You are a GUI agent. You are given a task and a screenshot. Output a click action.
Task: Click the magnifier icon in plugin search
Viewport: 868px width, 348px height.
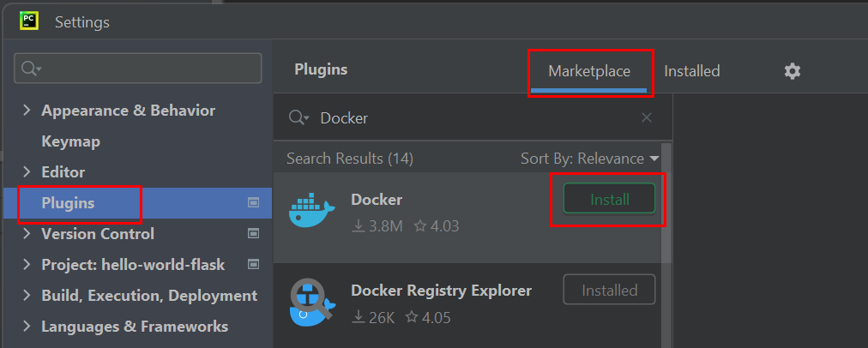298,117
